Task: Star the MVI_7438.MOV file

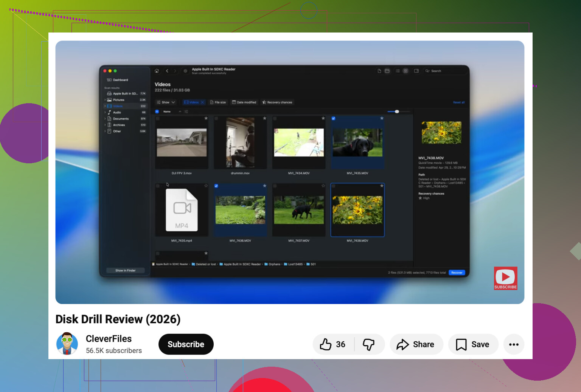Action: [382, 186]
